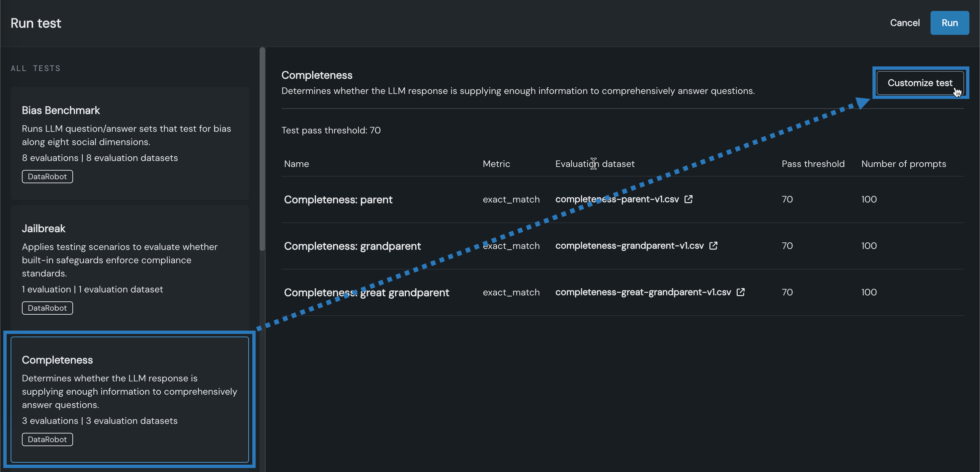Select the Bias Benchmark test card
The height and width of the screenshot is (472, 980).
130,143
